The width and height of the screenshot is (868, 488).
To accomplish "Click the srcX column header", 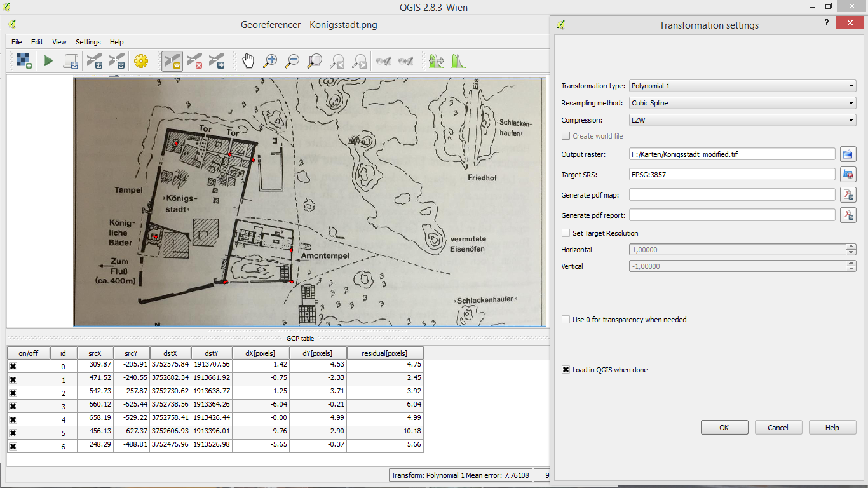I will pos(95,353).
